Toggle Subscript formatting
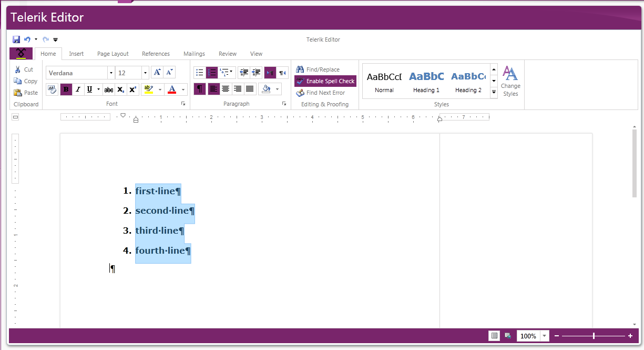Screen dimensions: 644x350 (x=121, y=89)
